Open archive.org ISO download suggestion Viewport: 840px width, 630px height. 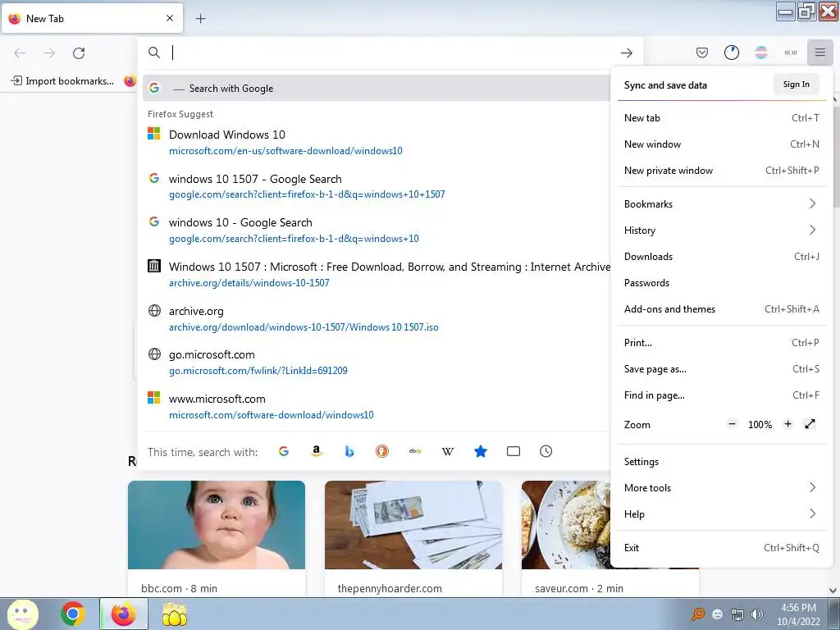tap(377, 318)
